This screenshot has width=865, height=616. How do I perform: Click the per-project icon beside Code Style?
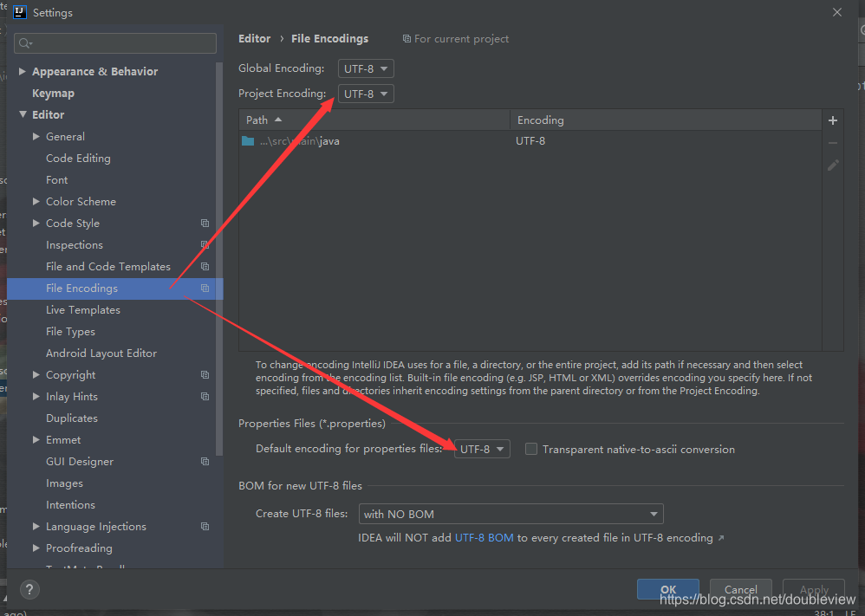click(x=205, y=224)
